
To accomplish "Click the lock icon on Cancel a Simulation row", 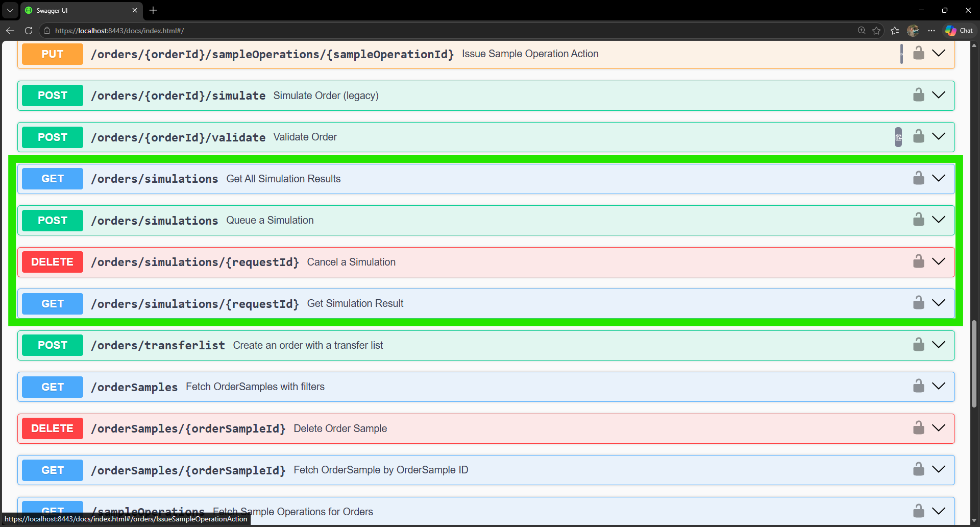I will coord(919,261).
